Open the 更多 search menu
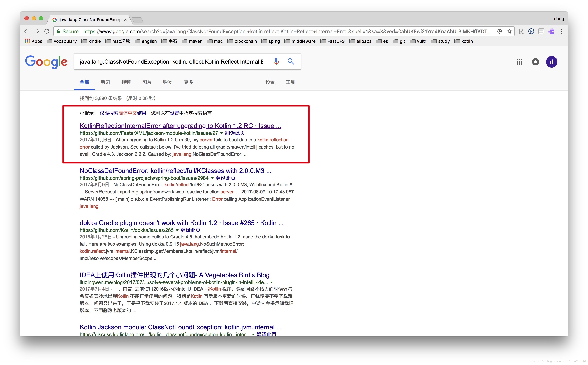The width and height of the screenshot is (588, 365). pyautogui.click(x=188, y=82)
